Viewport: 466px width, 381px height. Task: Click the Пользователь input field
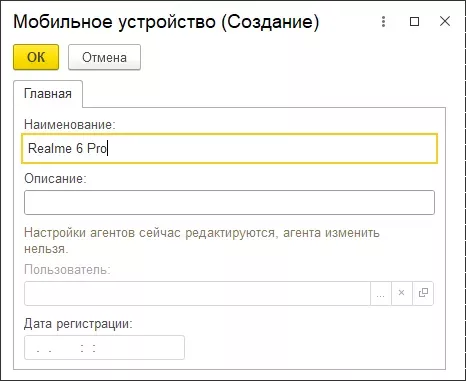point(197,293)
